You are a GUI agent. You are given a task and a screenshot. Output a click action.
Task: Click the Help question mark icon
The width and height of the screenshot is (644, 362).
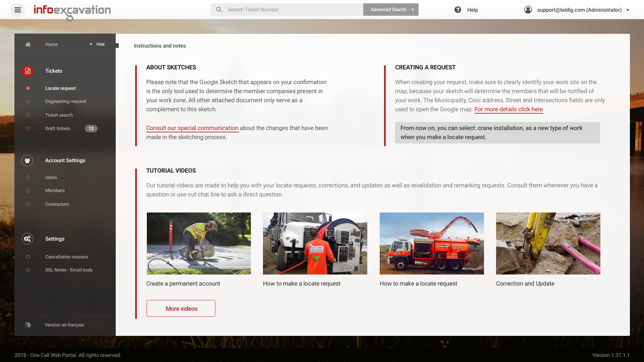(458, 10)
